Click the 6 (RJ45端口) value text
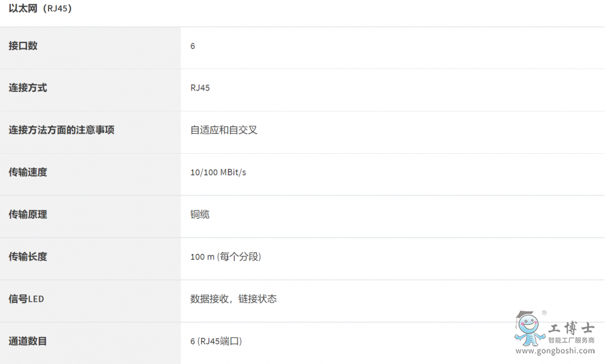 pos(216,341)
